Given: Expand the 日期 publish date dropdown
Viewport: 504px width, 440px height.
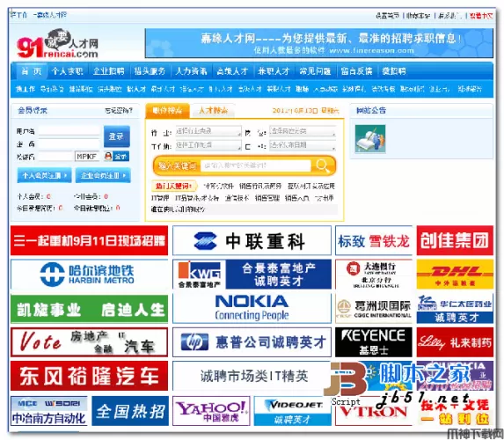Looking at the screenshot, I should (x=303, y=145).
